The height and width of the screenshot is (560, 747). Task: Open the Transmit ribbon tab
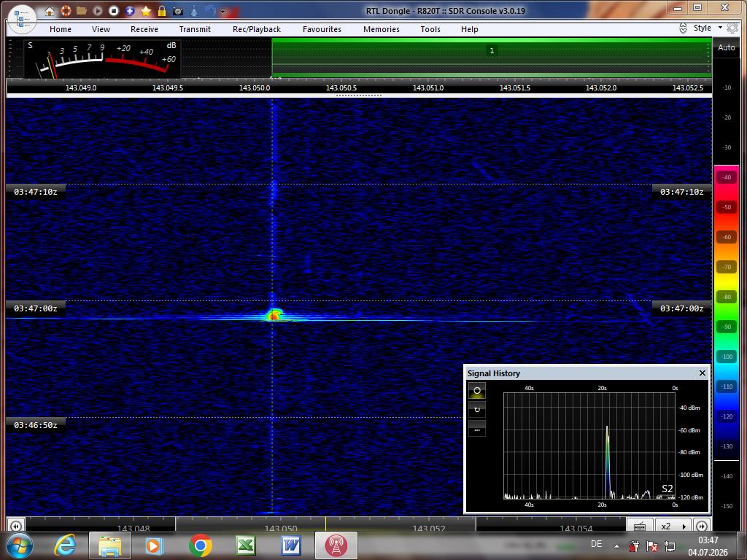(195, 29)
